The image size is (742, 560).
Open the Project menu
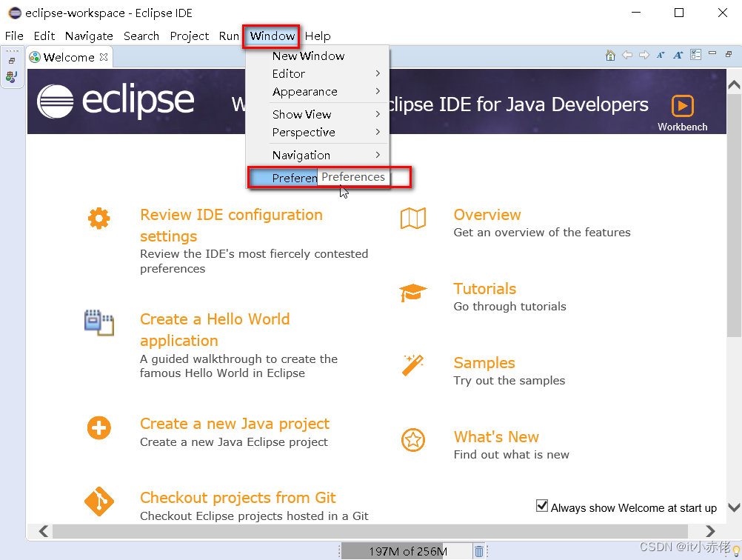pos(190,36)
